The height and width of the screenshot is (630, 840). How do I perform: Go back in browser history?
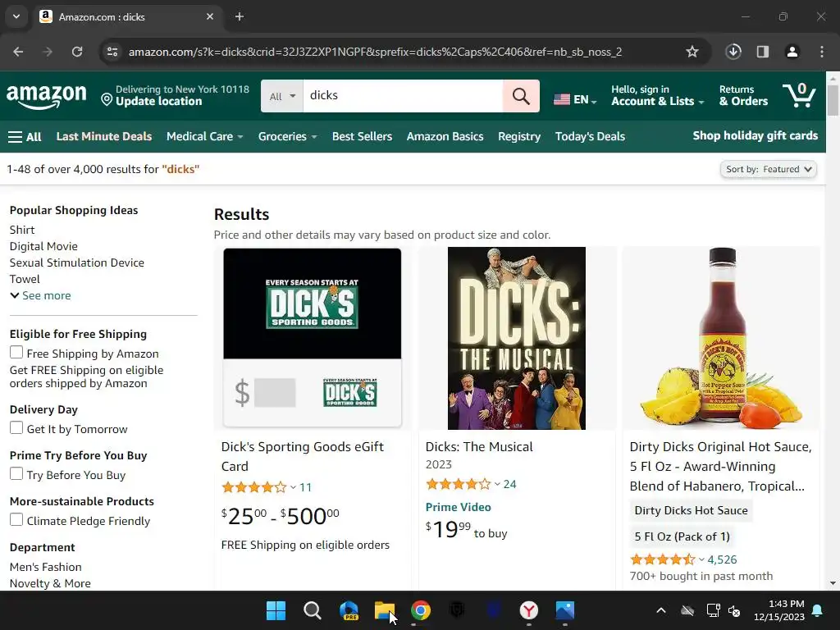click(18, 52)
